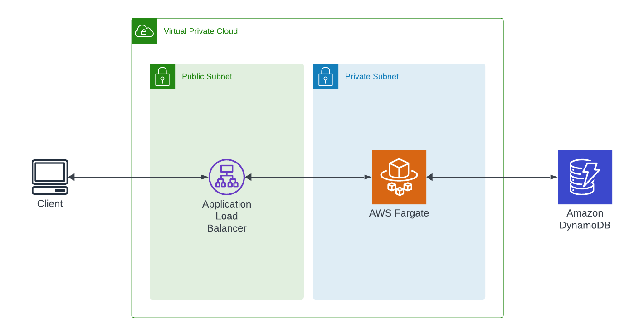Image resolution: width=644 pixels, height=336 pixels.
Task: Click the AWS Fargate caption text
Action: pyautogui.click(x=399, y=213)
